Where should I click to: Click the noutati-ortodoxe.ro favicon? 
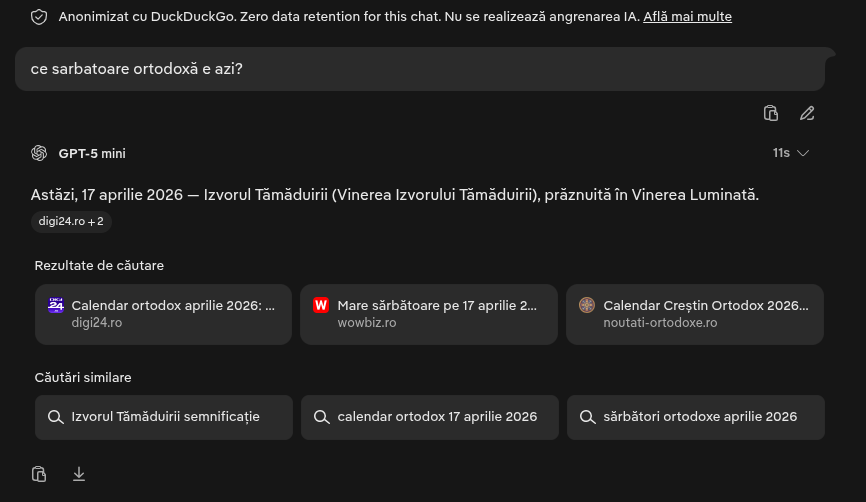[587, 305]
